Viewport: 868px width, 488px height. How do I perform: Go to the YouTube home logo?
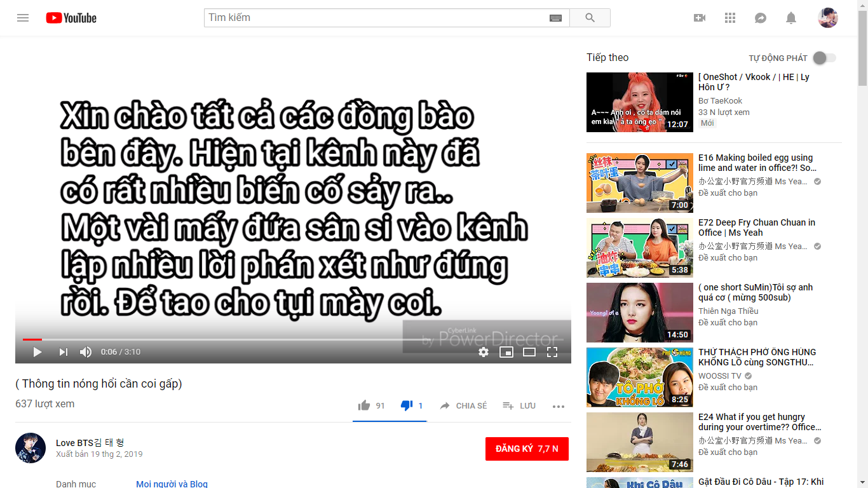pyautogui.click(x=71, y=18)
